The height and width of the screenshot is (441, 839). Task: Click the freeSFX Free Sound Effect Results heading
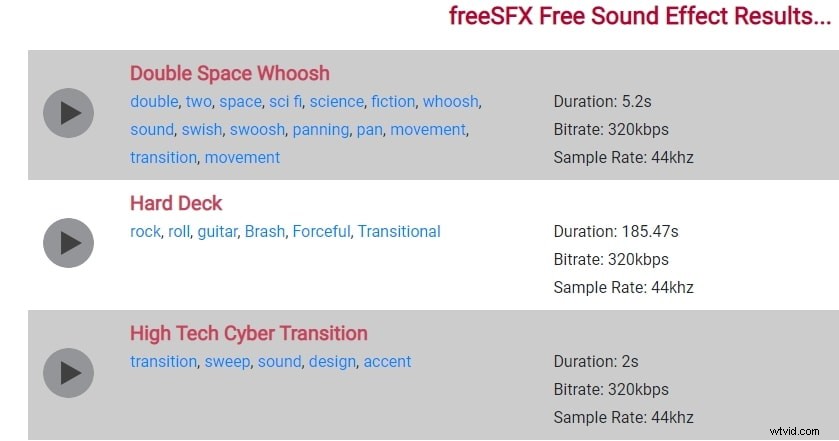pyautogui.click(x=640, y=16)
